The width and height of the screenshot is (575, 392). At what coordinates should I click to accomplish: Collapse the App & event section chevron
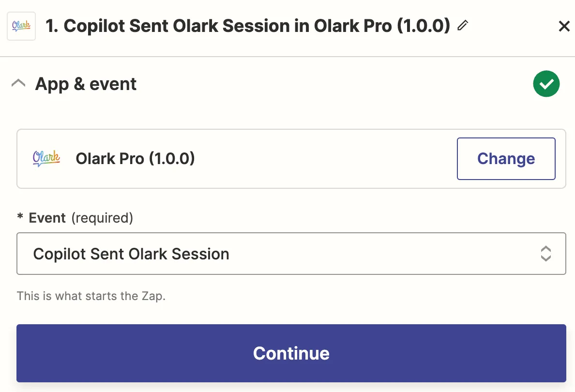click(x=18, y=83)
